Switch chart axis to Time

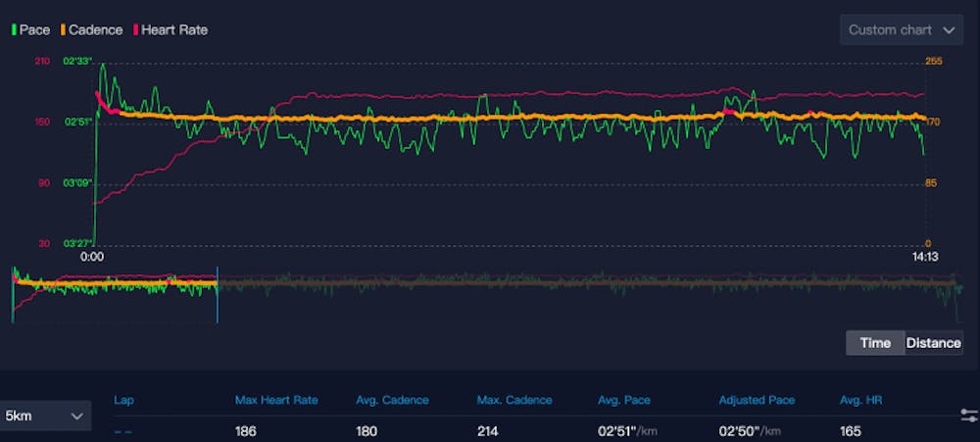click(875, 342)
